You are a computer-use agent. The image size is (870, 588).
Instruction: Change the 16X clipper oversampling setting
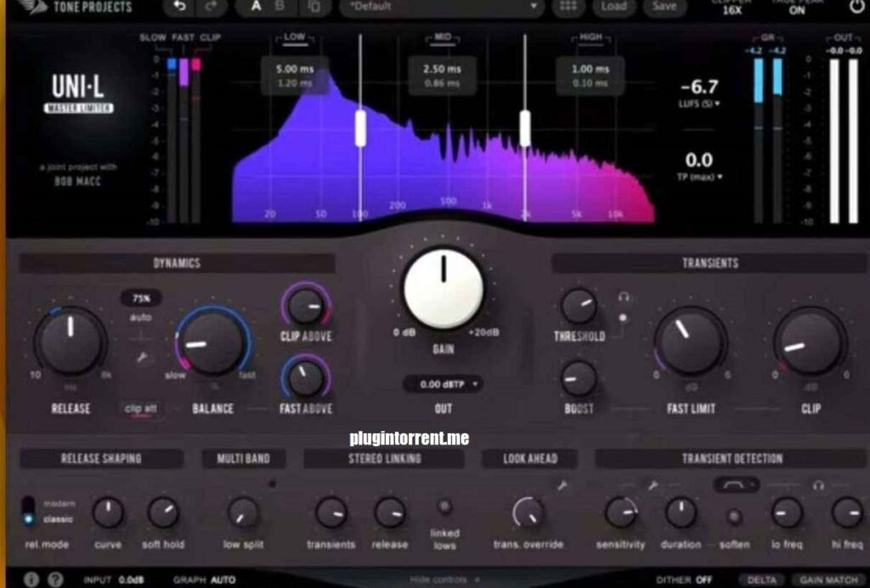pyautogui.click(x=732, y=10)
